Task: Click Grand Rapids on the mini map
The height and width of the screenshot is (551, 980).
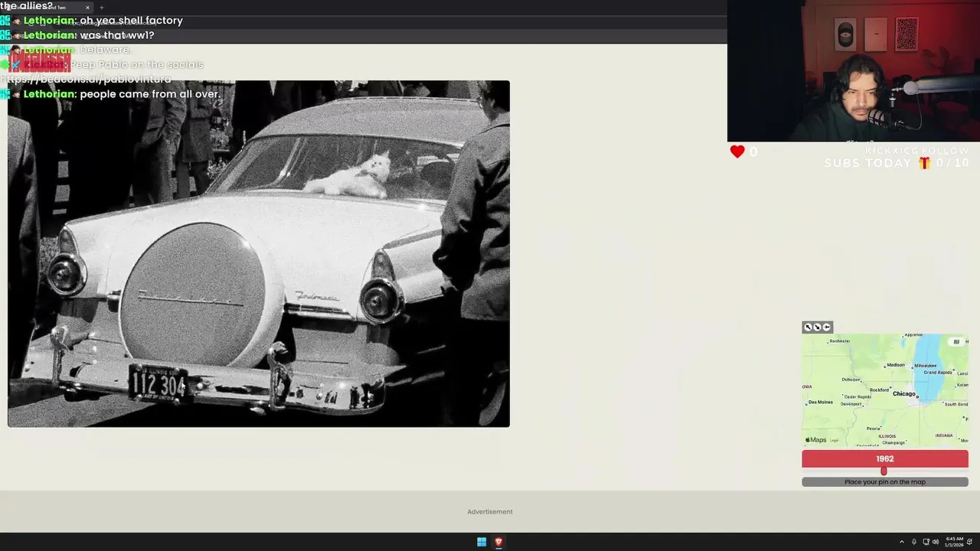Action: 938,373
